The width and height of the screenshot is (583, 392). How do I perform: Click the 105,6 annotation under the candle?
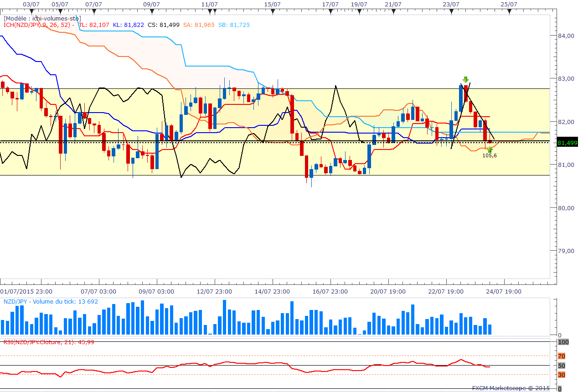point(490,155)
